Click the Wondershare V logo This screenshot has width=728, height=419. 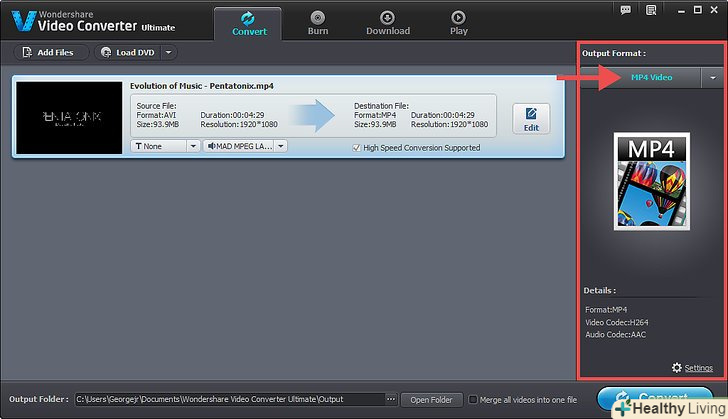click(x=24, y=21)
